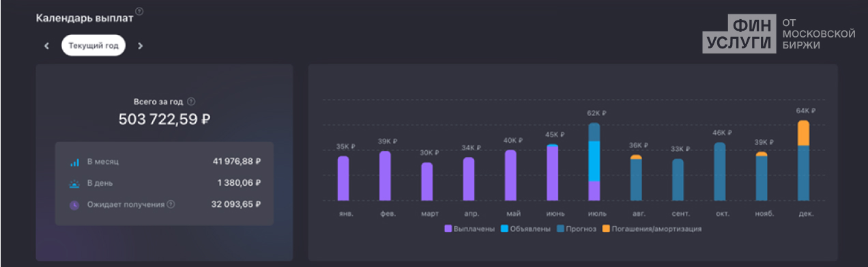Screen dimensions: 868x267
Task: Click the July bar in chart
Action: (x=594, y=162)
